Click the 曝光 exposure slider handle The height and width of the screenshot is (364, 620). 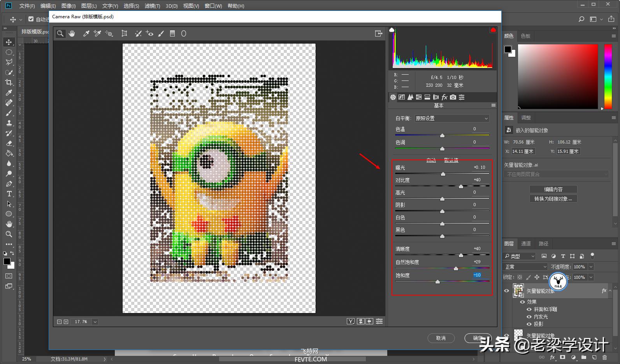click(x=443, y=174)
